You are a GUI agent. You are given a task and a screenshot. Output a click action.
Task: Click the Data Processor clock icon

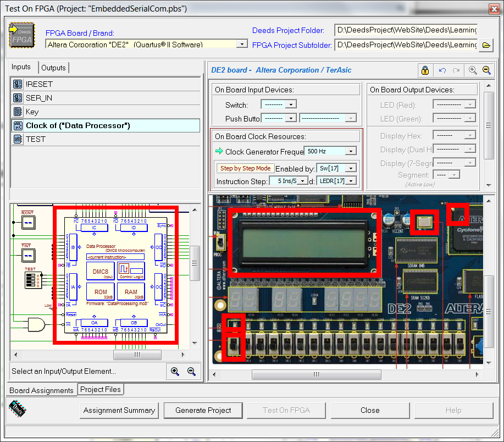(18, 125)
